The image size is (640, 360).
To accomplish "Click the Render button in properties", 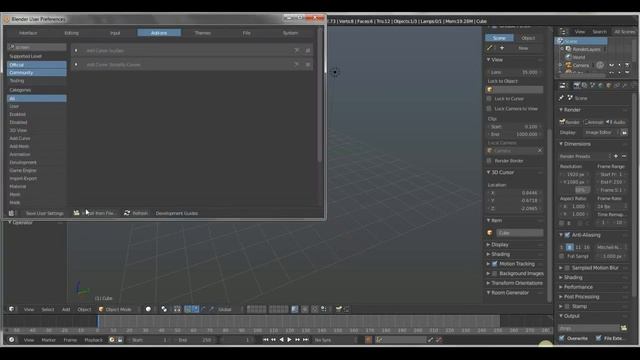I will point(570,122).
